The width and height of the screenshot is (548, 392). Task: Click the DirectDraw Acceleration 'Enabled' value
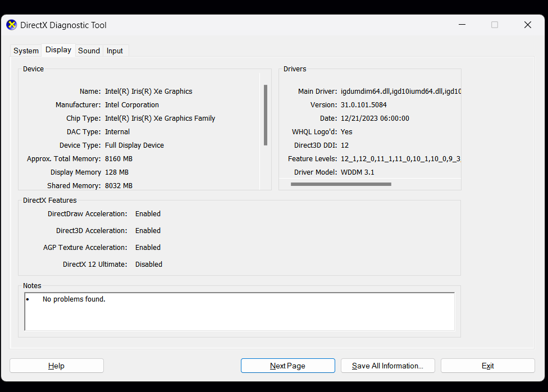148,213
